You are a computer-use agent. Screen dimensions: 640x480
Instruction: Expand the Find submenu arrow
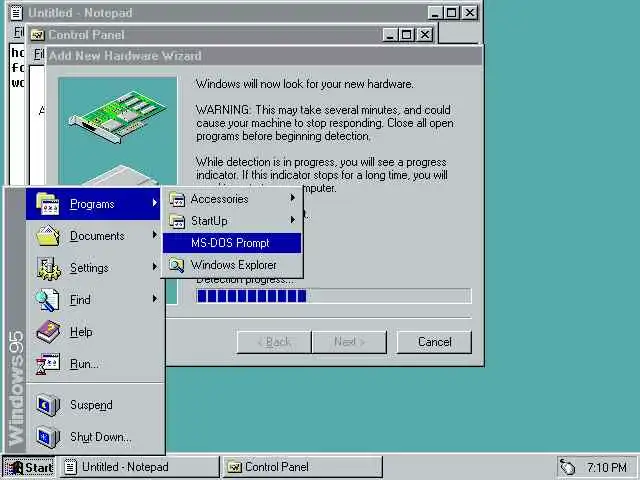tap(154, 298)
